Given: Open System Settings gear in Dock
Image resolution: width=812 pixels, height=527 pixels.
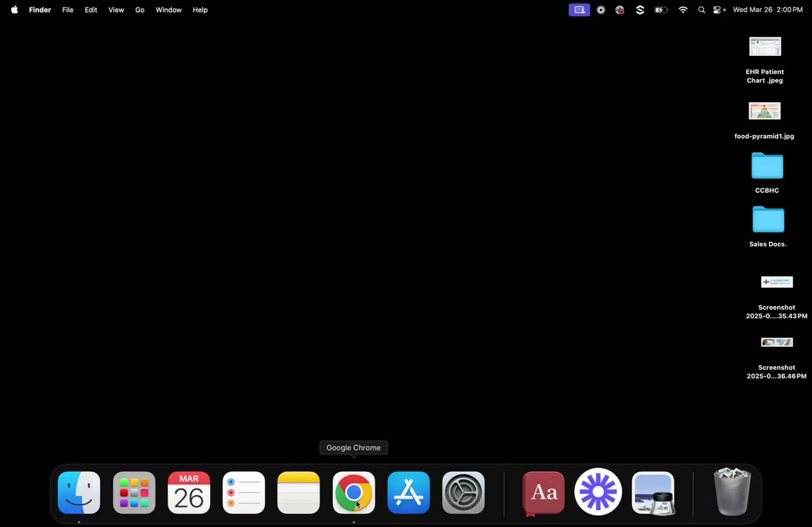Looking at the screenshot, I should coord(464,493).
